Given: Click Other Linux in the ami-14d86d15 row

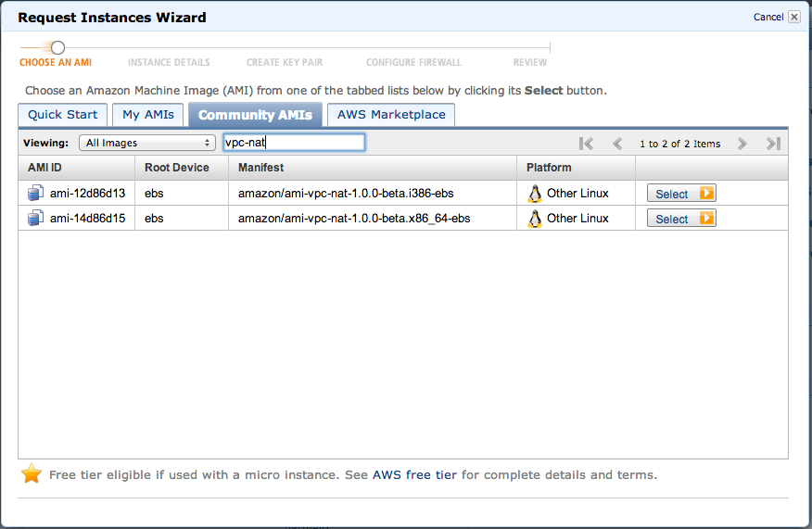Looking at the screenshot, I should tap(577, 218).
